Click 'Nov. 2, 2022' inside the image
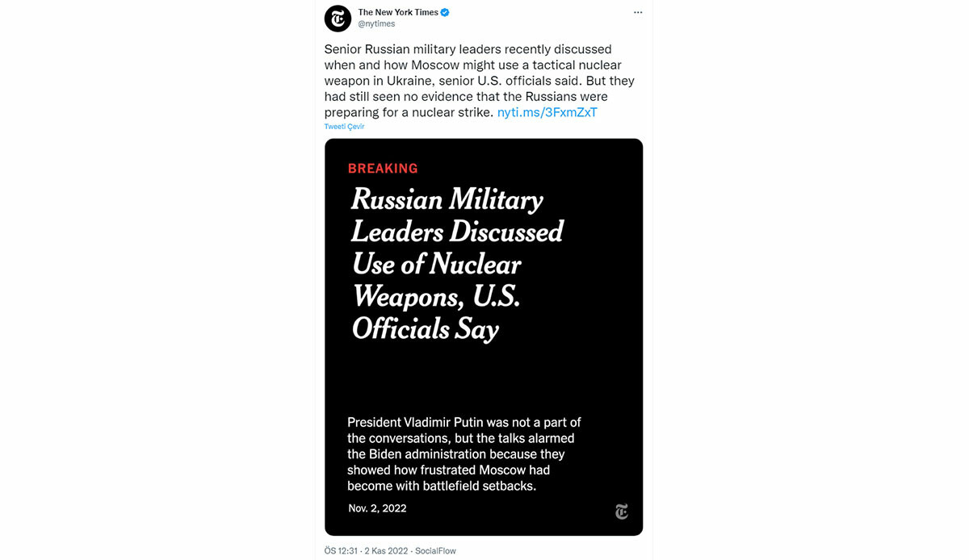The height and width of the screenshot is (560, 969). tap(377, 508)
